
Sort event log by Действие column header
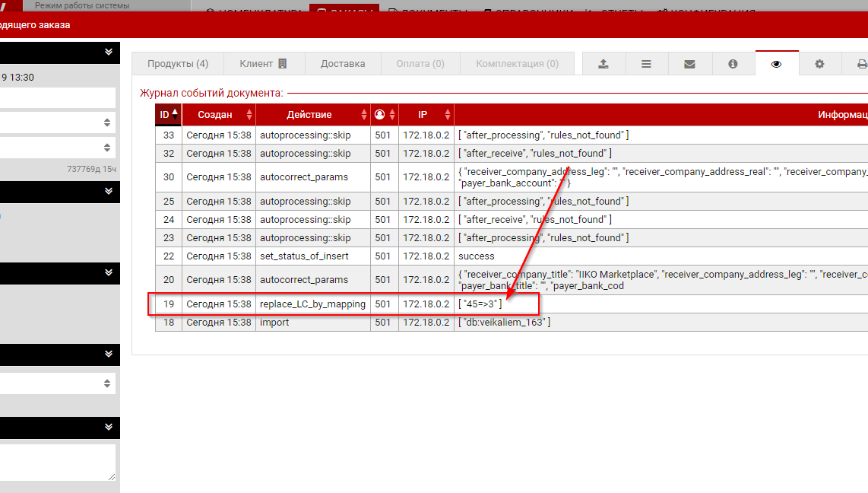(312, 115)
